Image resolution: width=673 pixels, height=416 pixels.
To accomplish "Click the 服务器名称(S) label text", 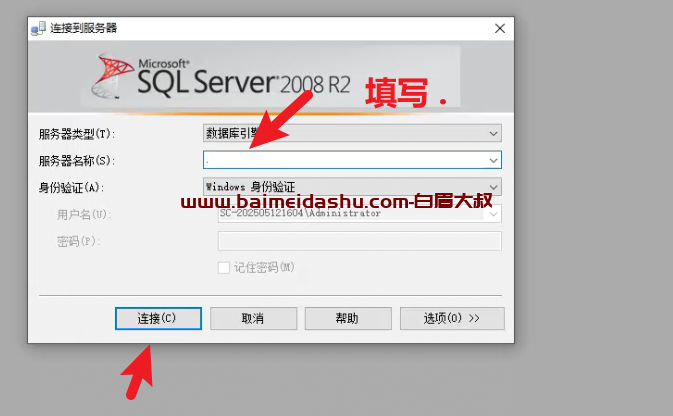I will click(77, 161).
